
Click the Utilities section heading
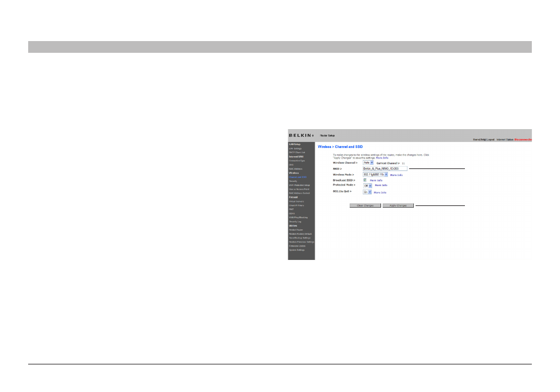point(293,225)
